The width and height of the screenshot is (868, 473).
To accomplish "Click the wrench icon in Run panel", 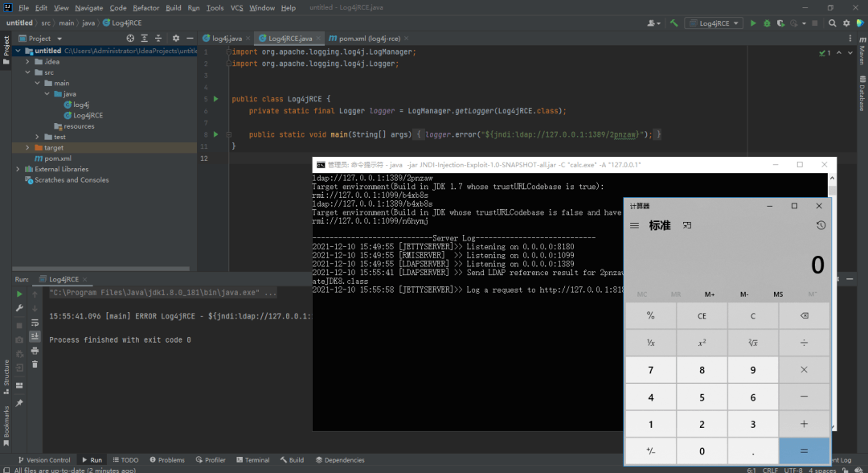I will click(19, 308).
